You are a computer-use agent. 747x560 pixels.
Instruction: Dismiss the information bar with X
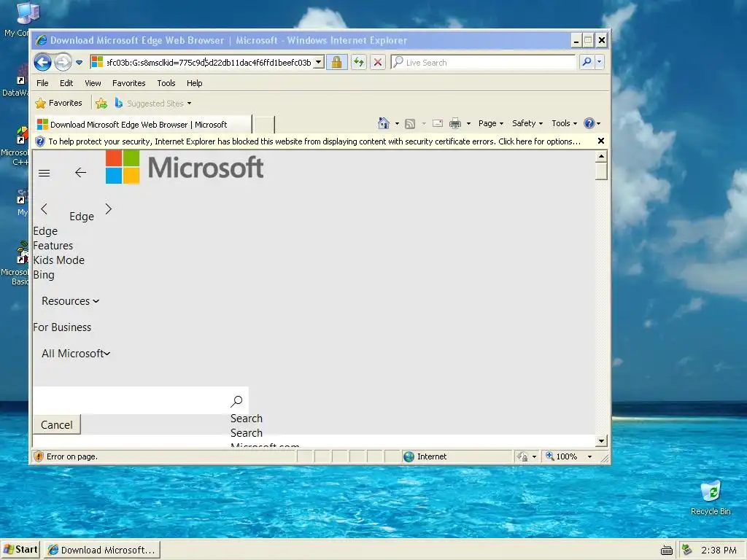(x=601, y=141)
